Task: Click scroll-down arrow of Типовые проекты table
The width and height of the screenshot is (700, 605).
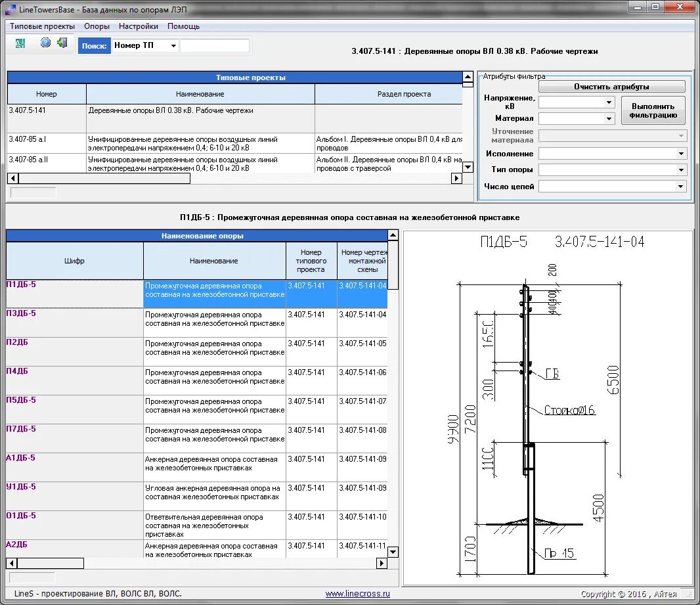Action: pos(468,168)
